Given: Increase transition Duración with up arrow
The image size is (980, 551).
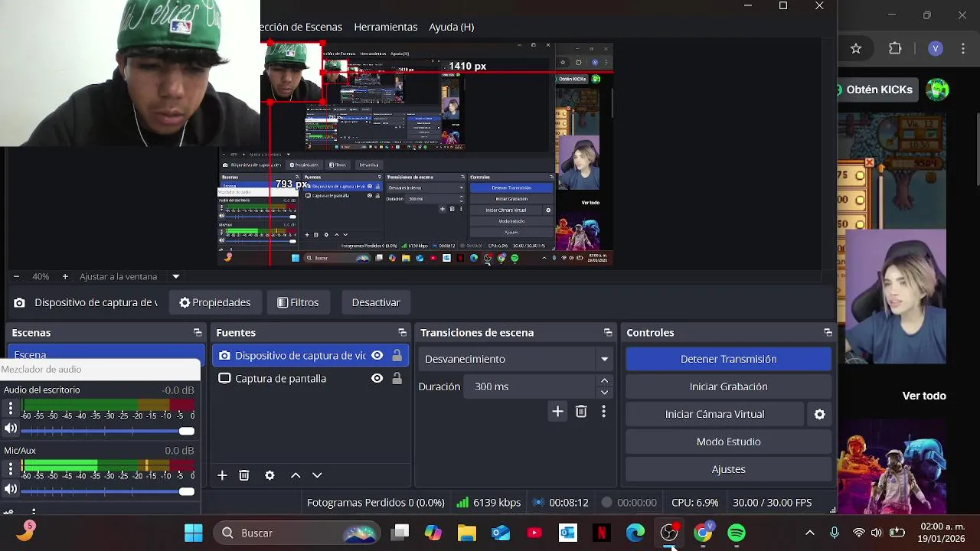Looking at the screenshot, I should (x=604, y=380).
